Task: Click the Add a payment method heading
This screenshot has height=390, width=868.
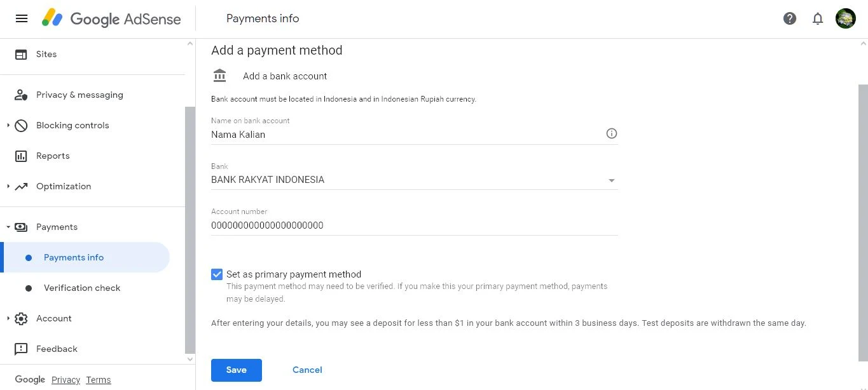Action: [x=277, y=50]
